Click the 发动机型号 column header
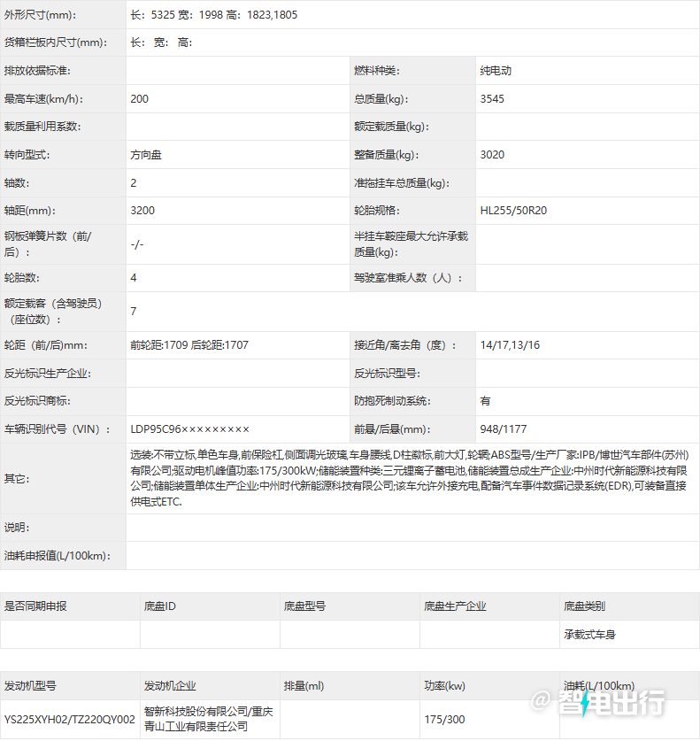This screenshot has height=741, width=700. (30, 686)
